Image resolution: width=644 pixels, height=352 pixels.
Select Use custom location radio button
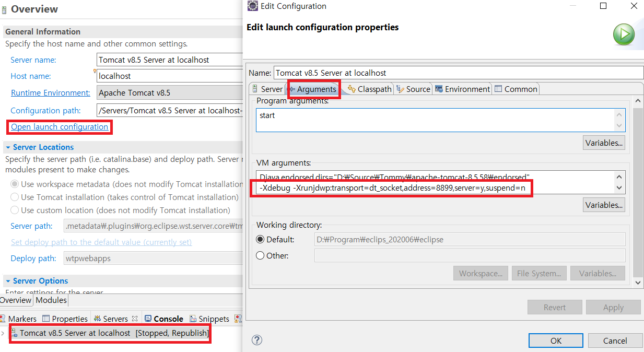point(15,210)
